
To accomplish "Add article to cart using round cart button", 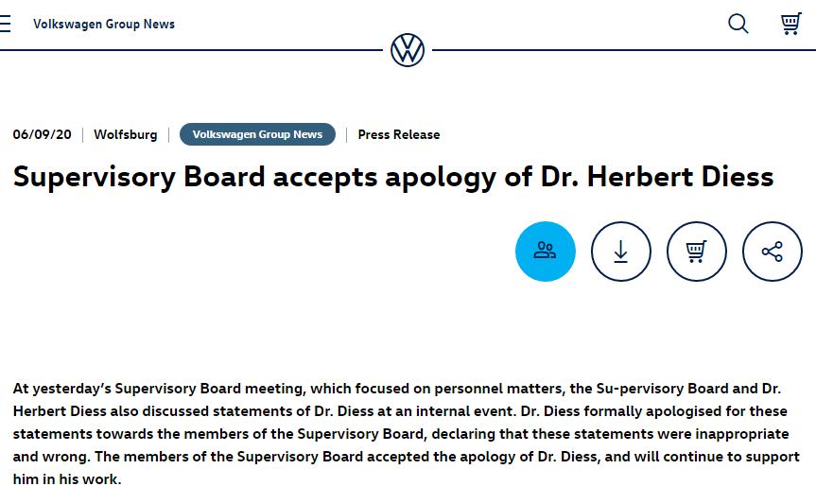I will [697, 252].
